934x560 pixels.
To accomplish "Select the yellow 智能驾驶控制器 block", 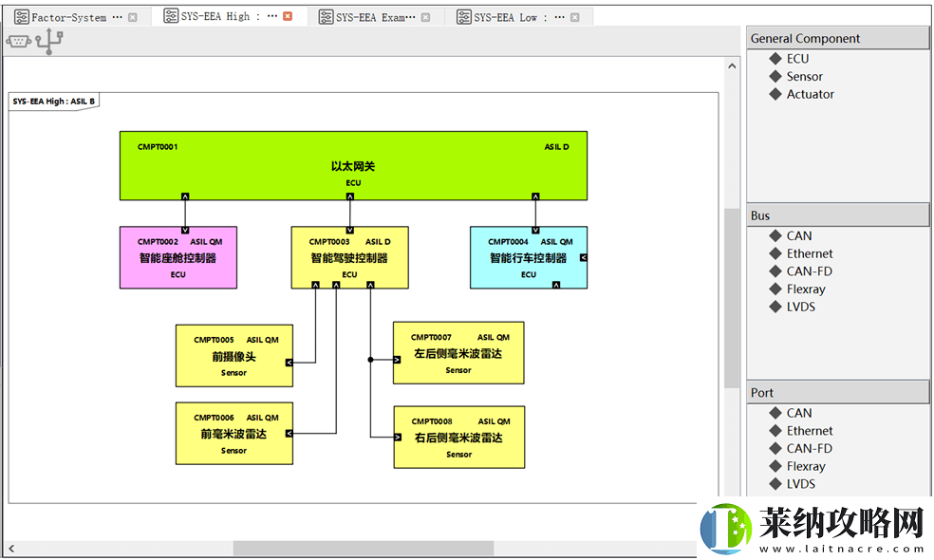I will pos(349,257).
